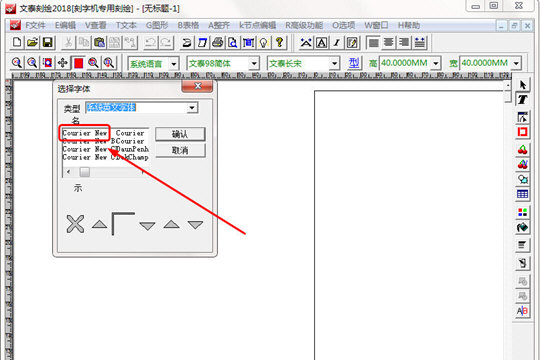
Task: Click the clipboard paste icon in the toolbar
Action: click(x=100, y=42)
